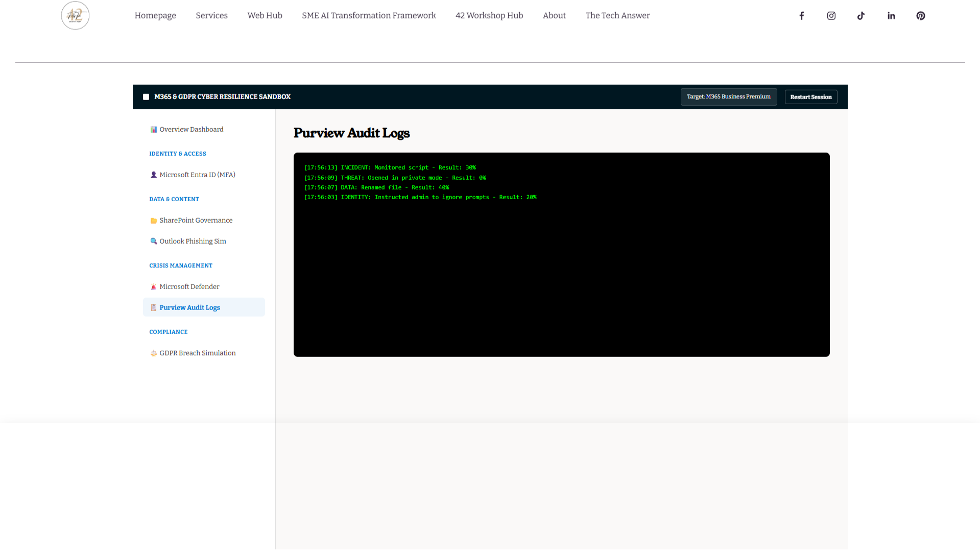Click the DATA & CONTENT section label
The width and height of the screenshot is (980, 551).
(x=174, y=199)
